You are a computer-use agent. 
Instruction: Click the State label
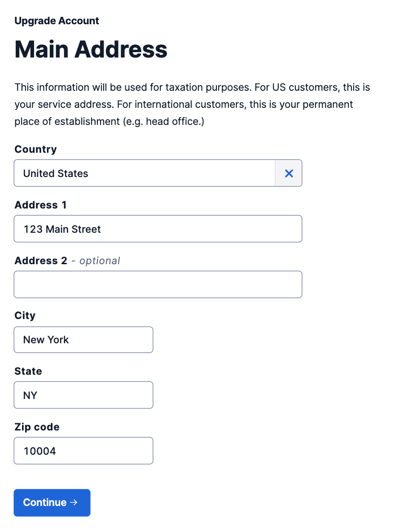click(28, 371)
